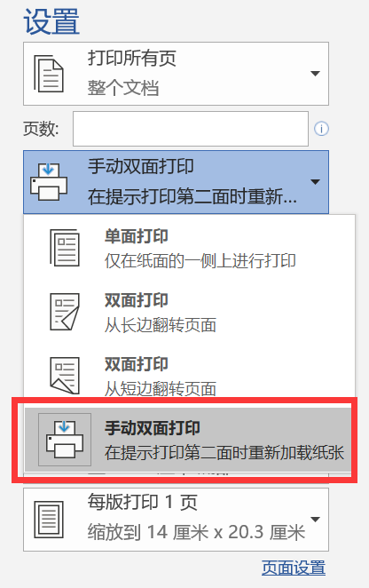The image size is (369, 588).
Task: Click the stacked-pages icon beside 打印所有页
Action: (49, 74)
